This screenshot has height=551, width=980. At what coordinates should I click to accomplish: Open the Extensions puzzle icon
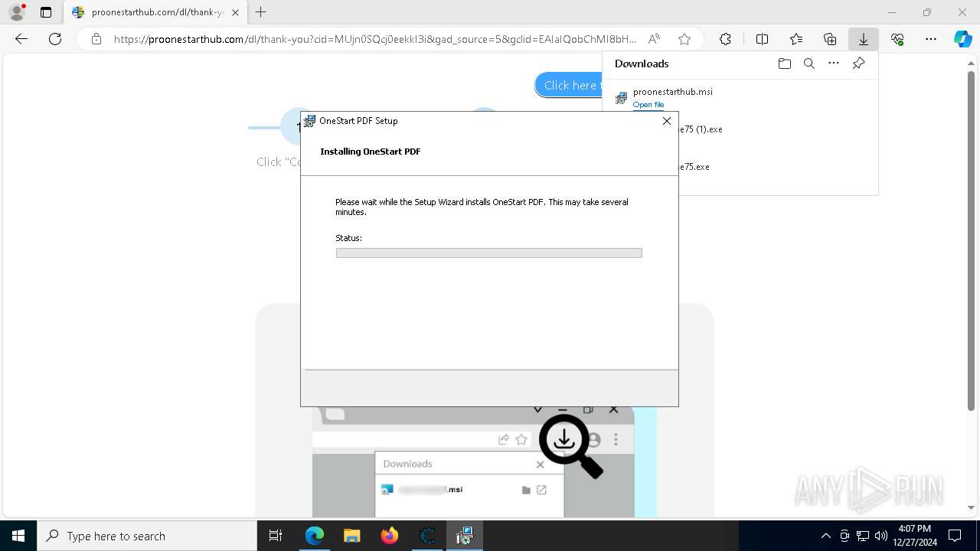[x=725, y=39]
